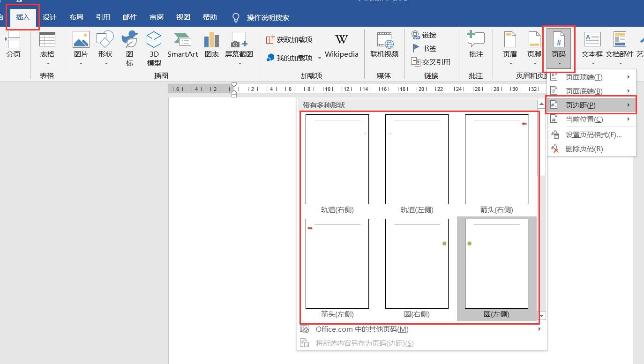Insert a bookmark using 书签
This screenshot has width=644, height=364.
click(426, 48)
